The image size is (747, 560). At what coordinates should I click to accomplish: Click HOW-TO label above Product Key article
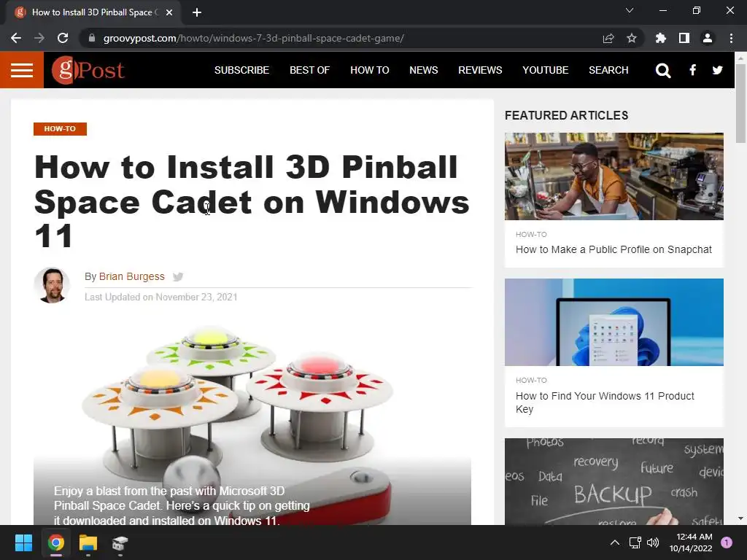(531, 380)
